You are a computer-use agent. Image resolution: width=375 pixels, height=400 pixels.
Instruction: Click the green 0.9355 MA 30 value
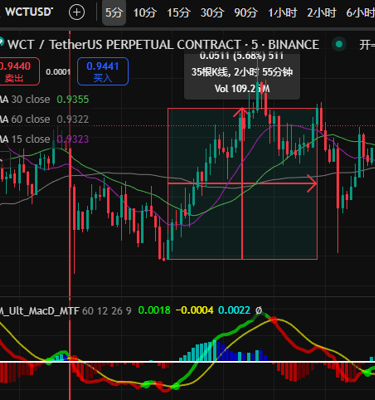click(73, 99)
